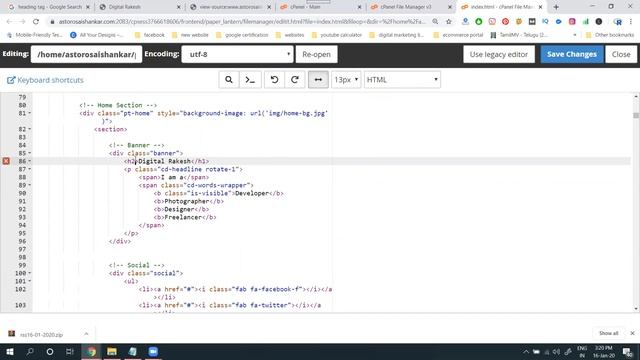
Task: Open options arrow for downloaded zip
Action: click(x=86, y=334)
